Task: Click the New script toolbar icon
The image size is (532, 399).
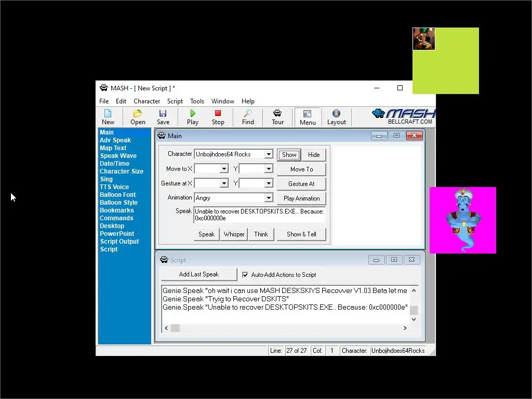Action: tap(108, 117)
